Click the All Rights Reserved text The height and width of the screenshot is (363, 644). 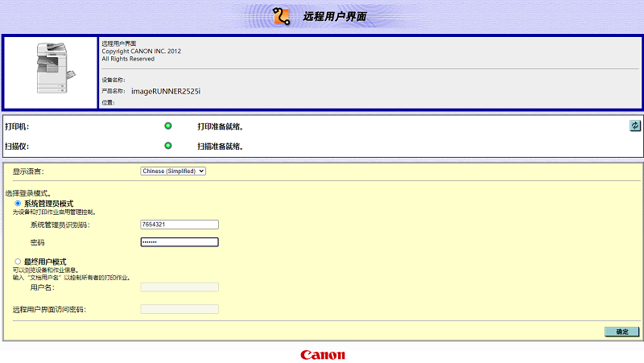click(x=128, y=59)
